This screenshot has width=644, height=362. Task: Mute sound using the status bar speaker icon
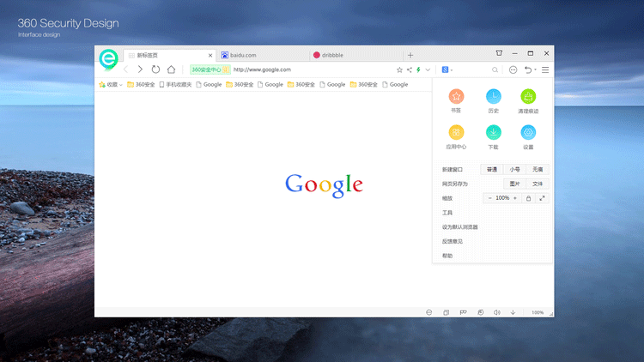(x=496, y=312)
